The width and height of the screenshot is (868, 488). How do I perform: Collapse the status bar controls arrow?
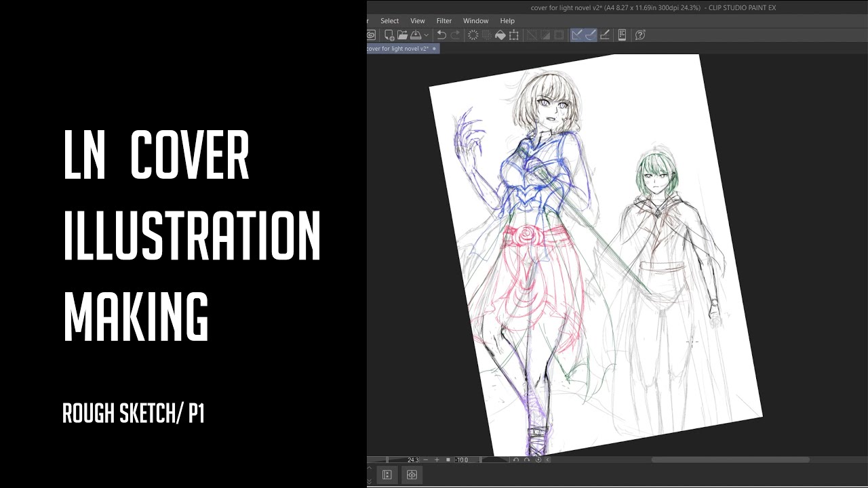[x=547, y=460]
